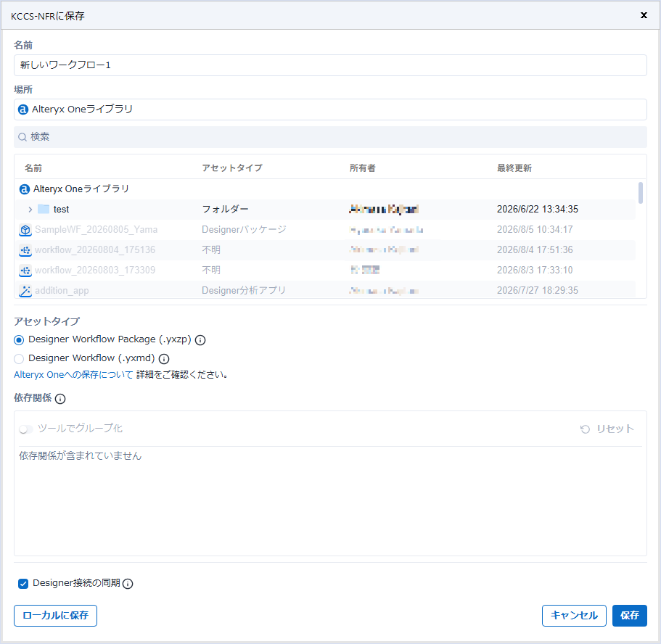Click the date 2026/8/4 17:51:36
The image size is (661, 644).
click(x=535, y=250)
